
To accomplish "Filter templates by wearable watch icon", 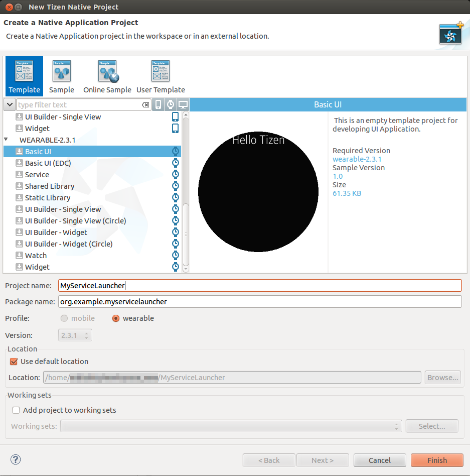I will coord(171,104).
